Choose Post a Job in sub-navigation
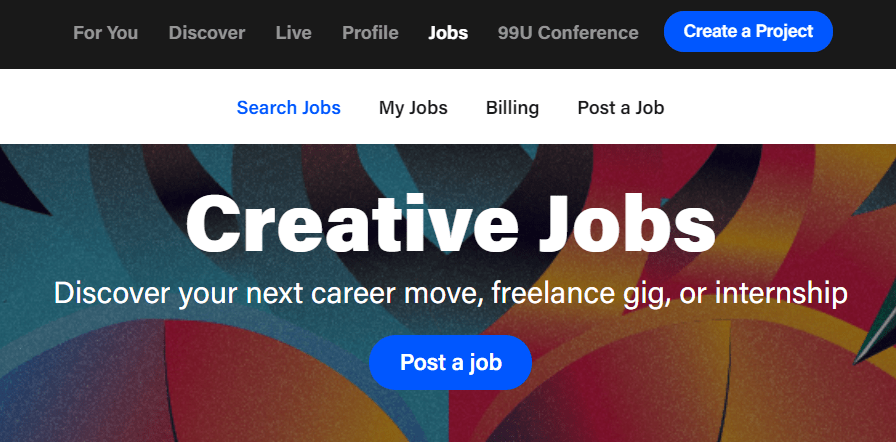This screenshot has width=896, height=442. [x=620, y=108]
